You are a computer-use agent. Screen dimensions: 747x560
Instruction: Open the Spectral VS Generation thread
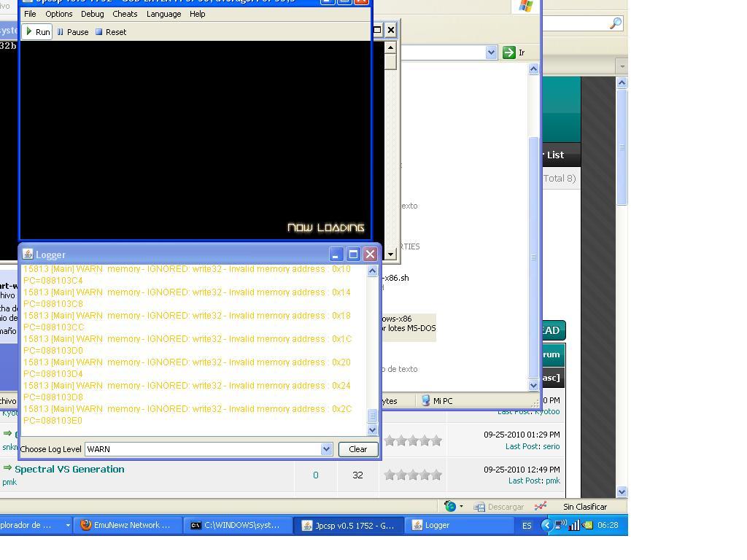pos(69,470)
